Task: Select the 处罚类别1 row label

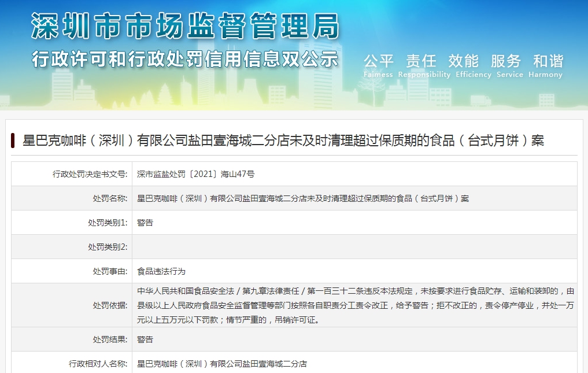Action: tap(107, 223)
